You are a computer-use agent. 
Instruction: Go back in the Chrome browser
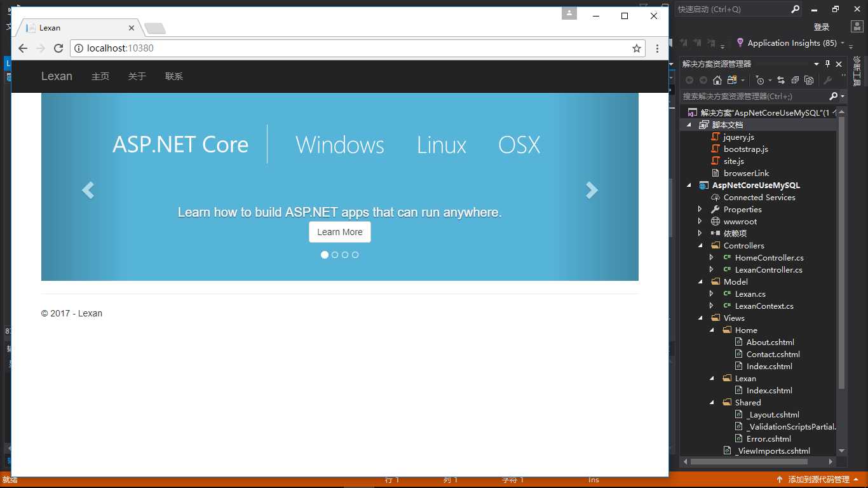coord(23,48)
